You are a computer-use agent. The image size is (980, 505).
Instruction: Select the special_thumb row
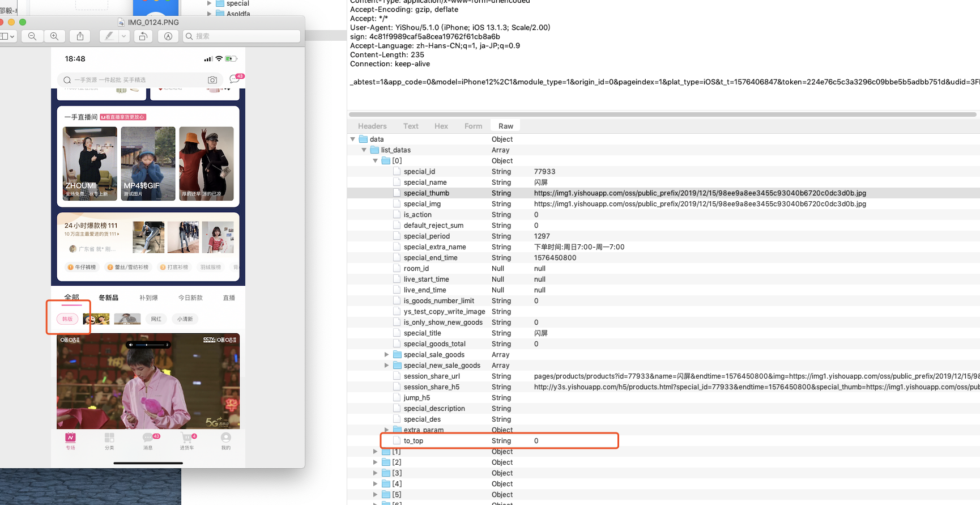click(x=663, y=193)
